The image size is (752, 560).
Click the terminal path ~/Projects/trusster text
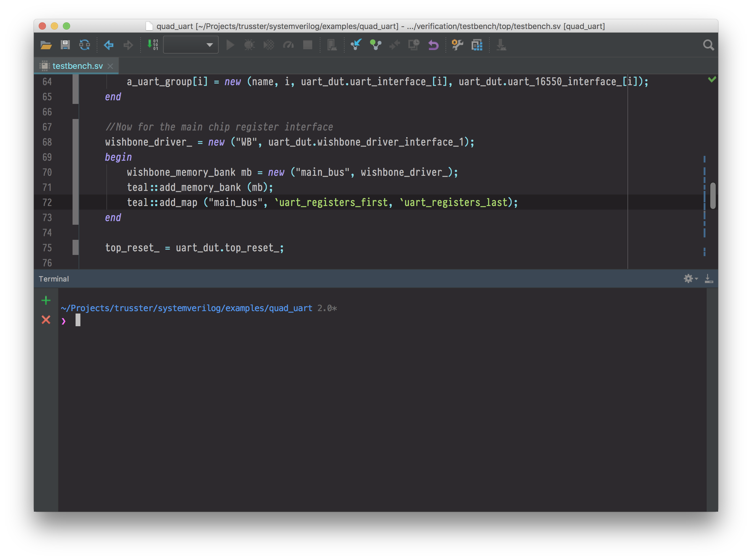click(186, 308)
